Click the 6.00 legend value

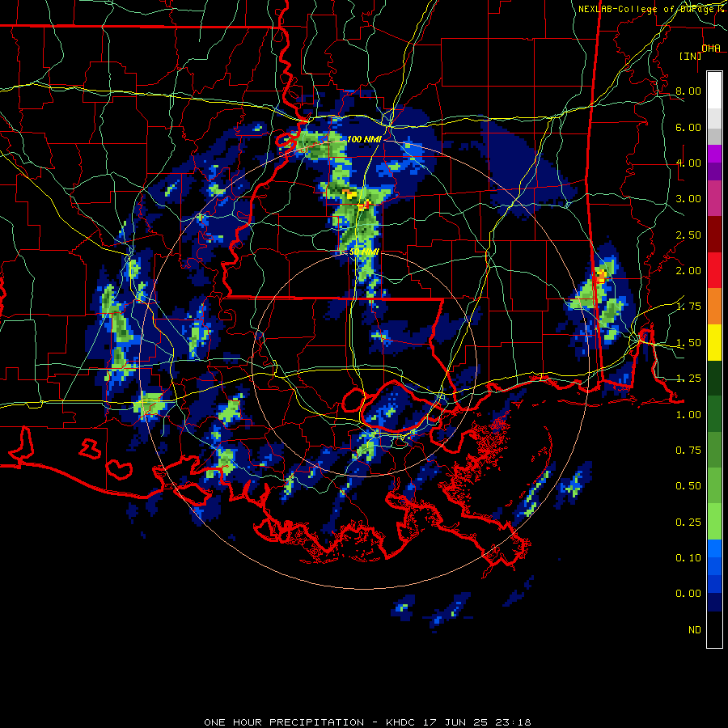(x=688, y=127)
